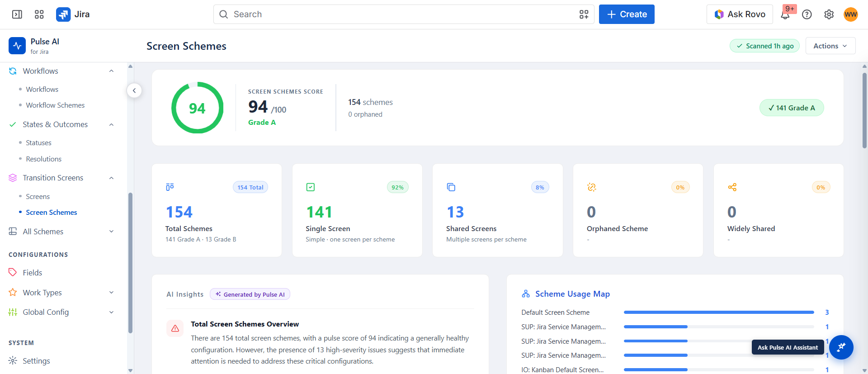The image size is (868, 374).
Task: Expand the Work Types section chevron
Action: pyautogui.click(x=111, y=292)
